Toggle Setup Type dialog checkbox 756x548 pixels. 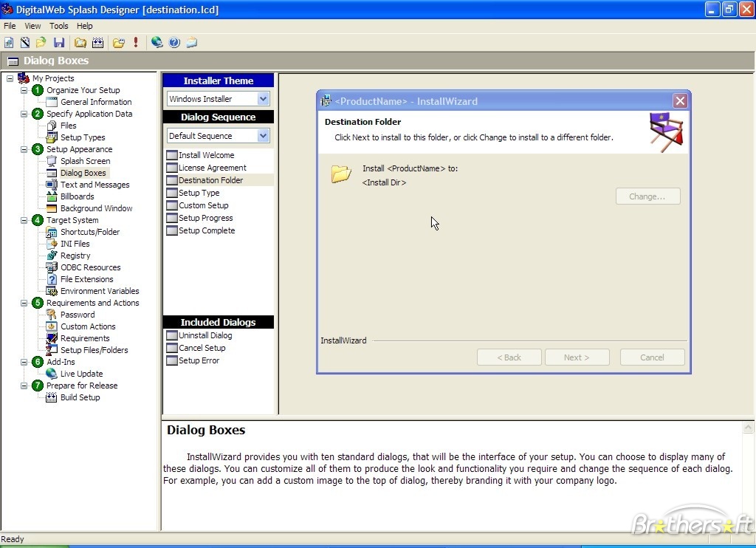coord(171,193)
